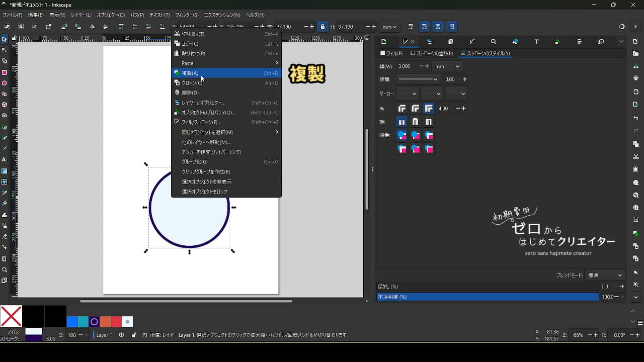Image resolution: width=644 pixels, height=362 pixels.
Task: Open the blend mode dropdown
Action: (605, 275)
